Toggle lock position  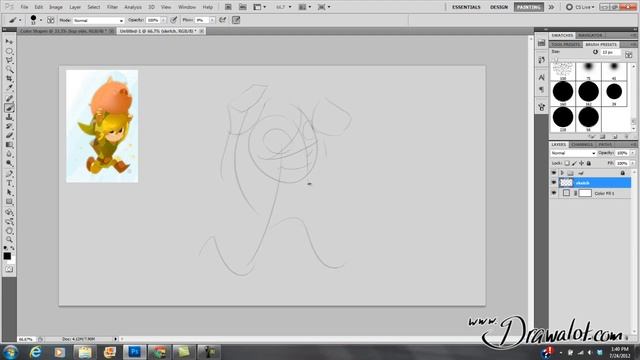[x=582, y=163]
